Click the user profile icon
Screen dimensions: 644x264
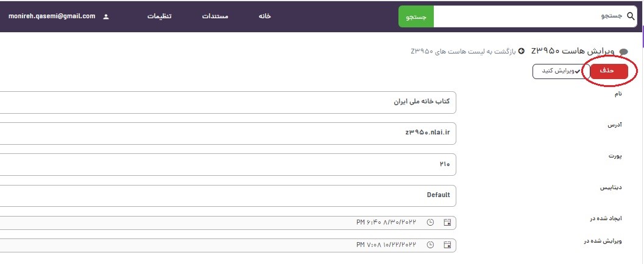pos(106,17)
